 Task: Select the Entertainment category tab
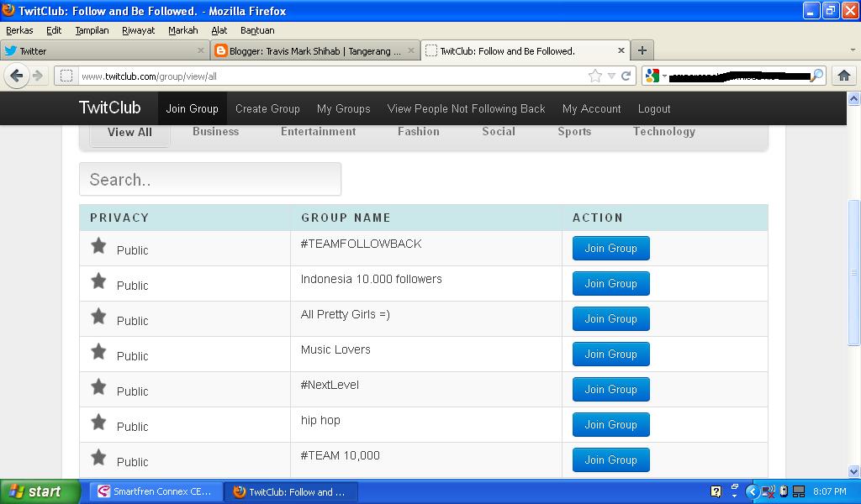coord(319,132)
